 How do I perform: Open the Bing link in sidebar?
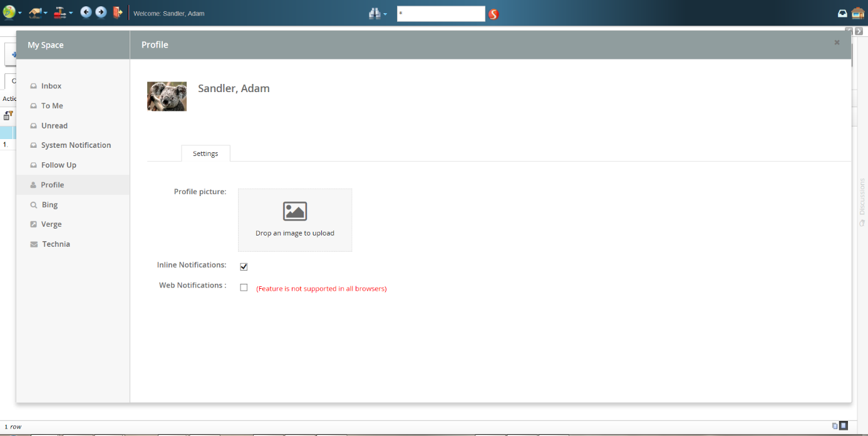click(49, 205)
